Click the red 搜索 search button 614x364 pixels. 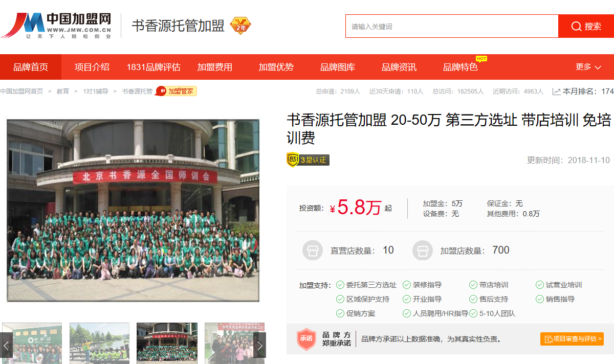tap(586, 26)
